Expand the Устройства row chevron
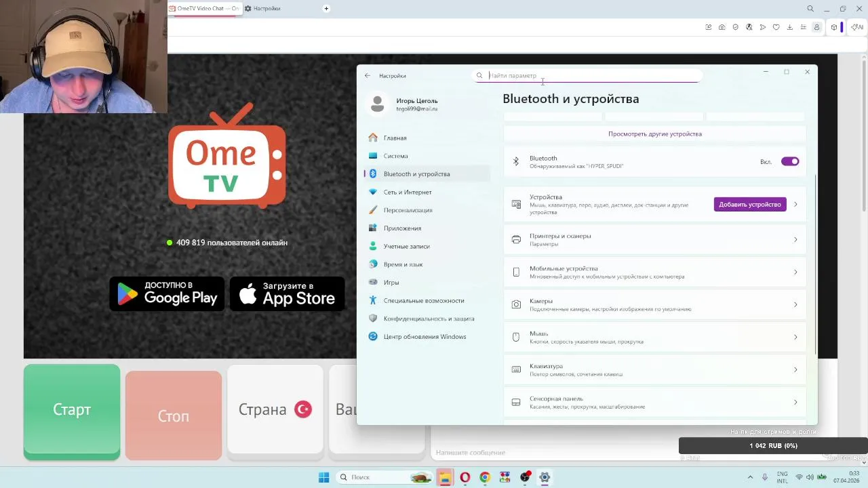Viewport: 868px width, 488px height. (x=795, y=205)
